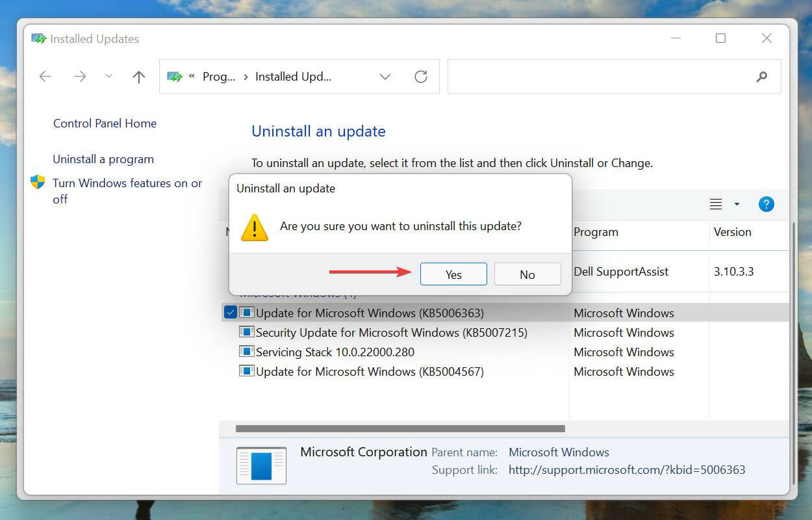Click the Control Panel icon in the address bar
Viewport: 812px width, 520px height.
174,76
